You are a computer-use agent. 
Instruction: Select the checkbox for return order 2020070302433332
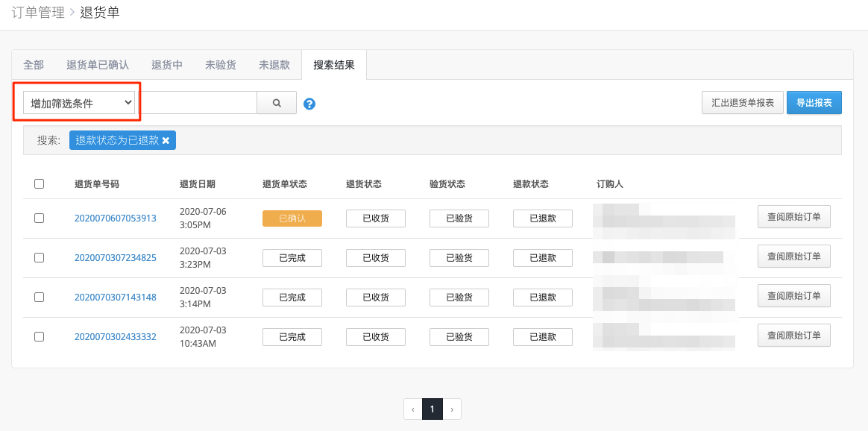pos(40,336)
